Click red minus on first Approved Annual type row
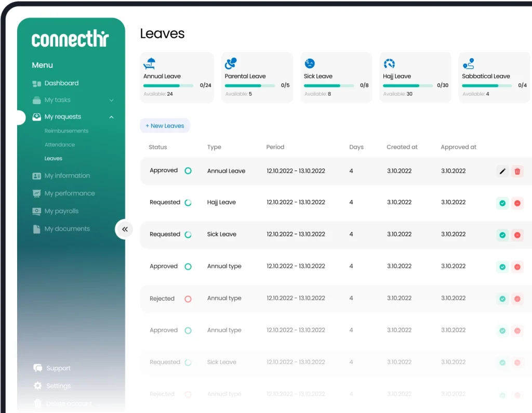The width and height of the screenshot is (532, 413). point(517,267)
